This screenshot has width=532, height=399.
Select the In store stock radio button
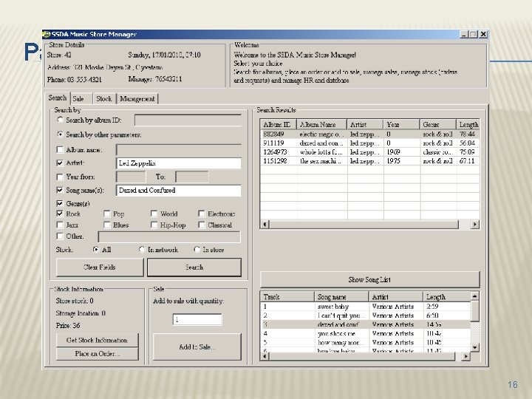coord(197,250)
